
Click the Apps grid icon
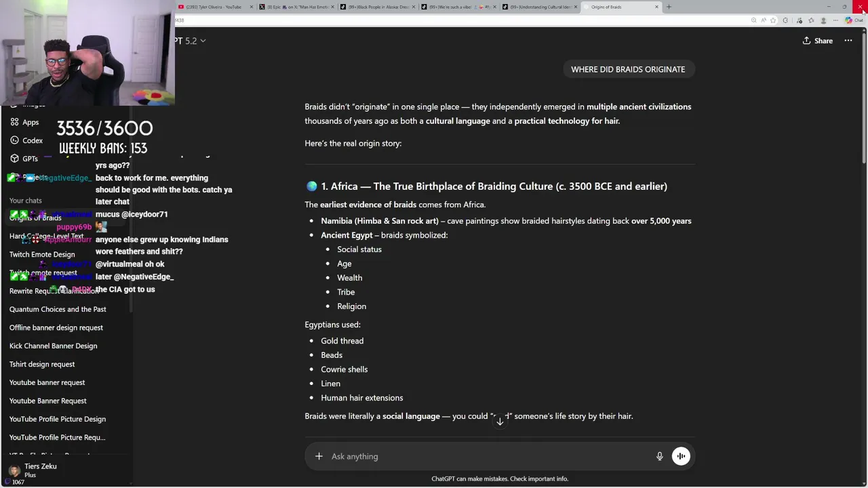[x=14, y=122]
